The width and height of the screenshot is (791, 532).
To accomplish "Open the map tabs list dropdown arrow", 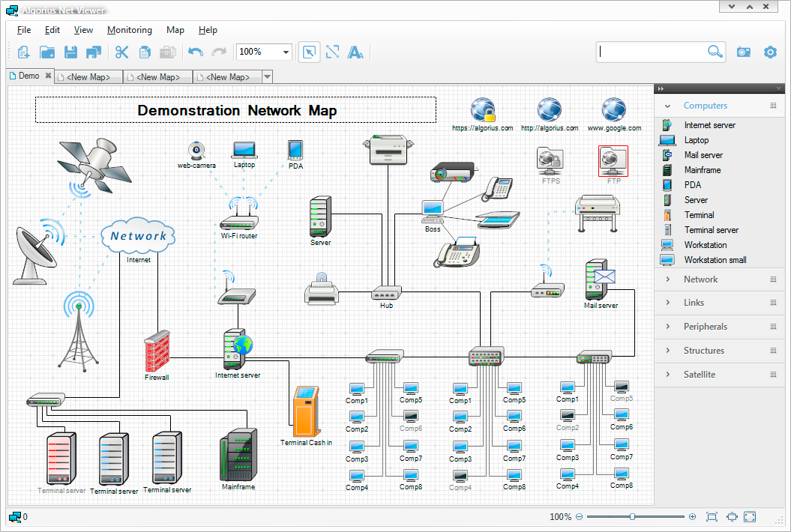I will point(267,77).
